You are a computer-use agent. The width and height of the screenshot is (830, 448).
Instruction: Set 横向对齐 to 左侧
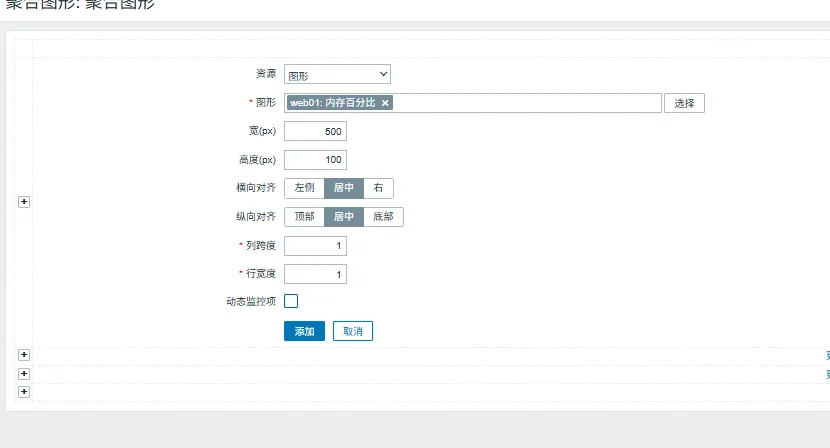(x=304, y=188)
